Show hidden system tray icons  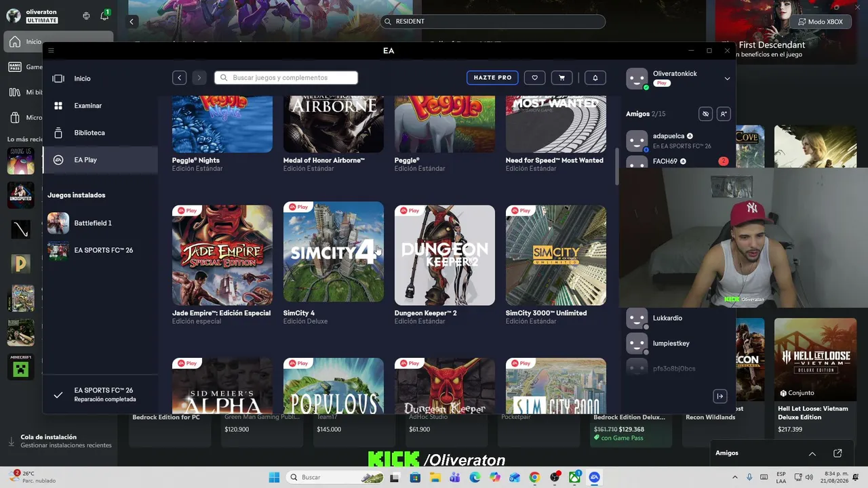click(736, 477)
